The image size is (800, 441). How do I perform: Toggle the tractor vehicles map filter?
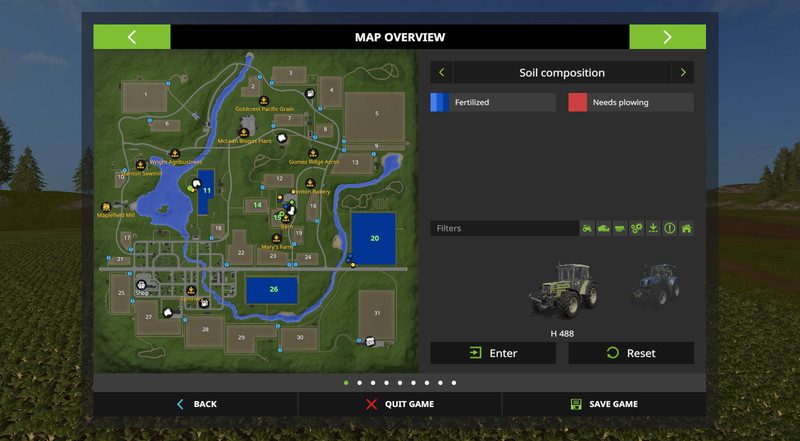(587, 228)
